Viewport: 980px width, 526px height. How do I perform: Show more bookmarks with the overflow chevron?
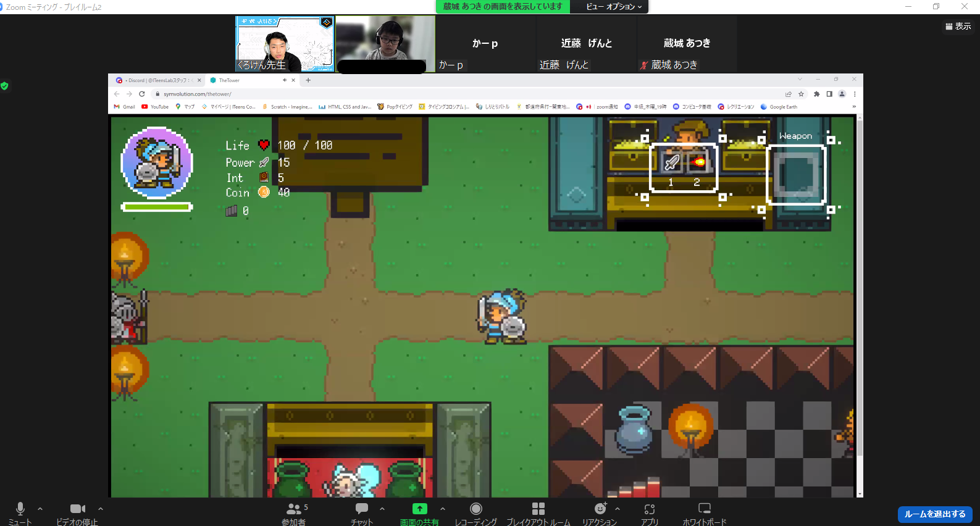(x=854, y=107)
